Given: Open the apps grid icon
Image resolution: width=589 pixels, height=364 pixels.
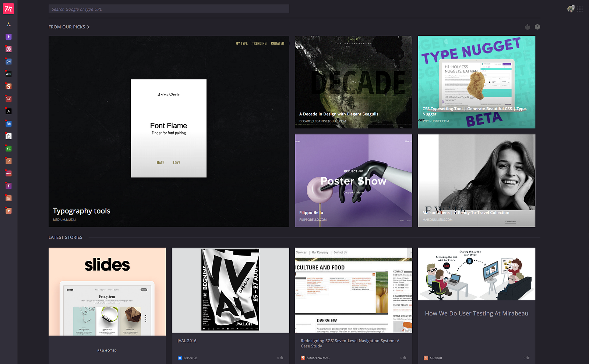Looking at the screenshot, I should [x=580, y=9].
